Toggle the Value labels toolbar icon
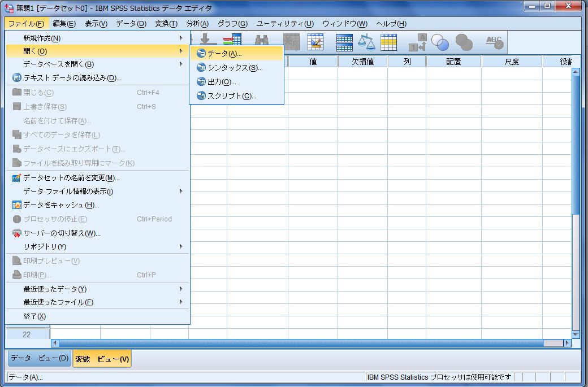This screenshot has height=387, width=588. pos(417,42)
